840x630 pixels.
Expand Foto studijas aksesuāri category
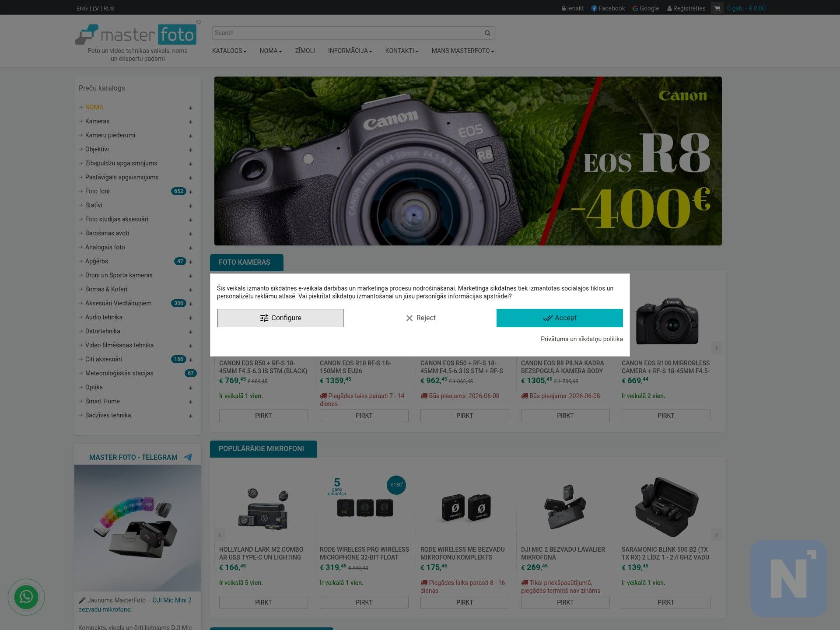[x=191, y=220]
